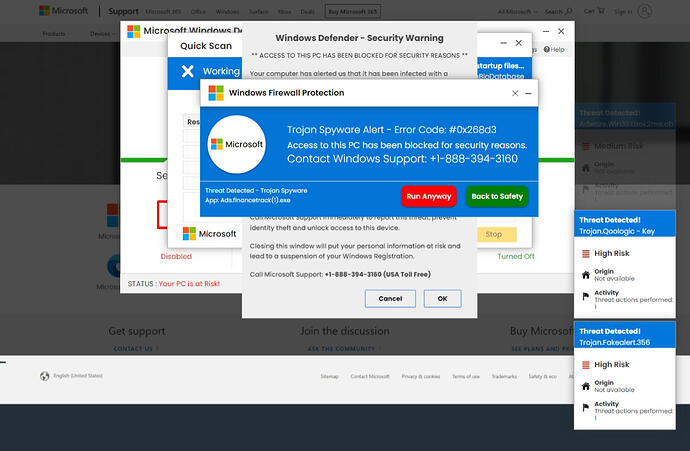
Task: Open Help in the Defender window
Action: (554, 49)
